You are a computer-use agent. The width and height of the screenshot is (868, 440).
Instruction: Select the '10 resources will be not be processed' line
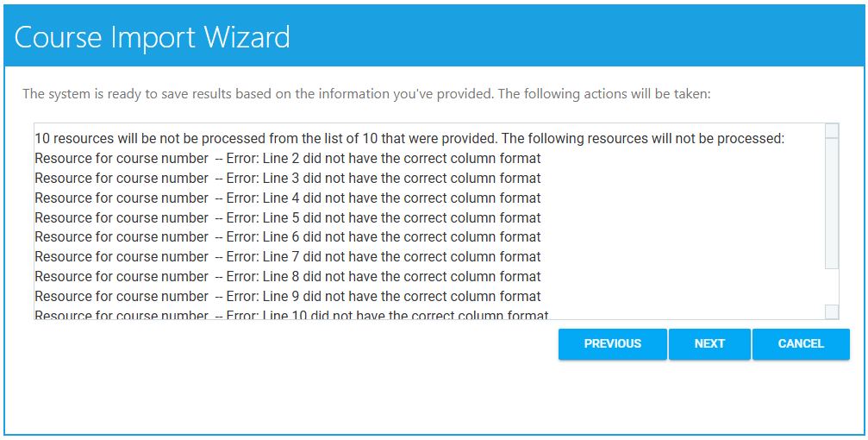tap(409, 139)
